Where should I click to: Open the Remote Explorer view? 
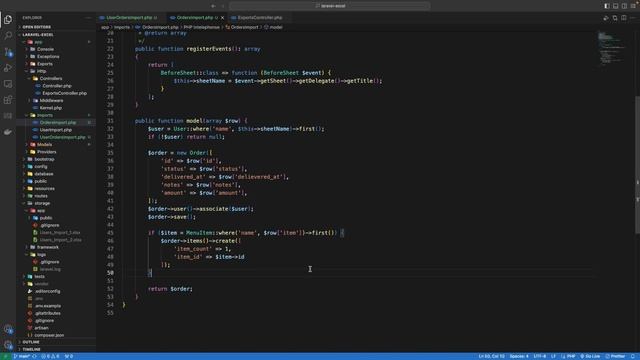tap(8, 84)
